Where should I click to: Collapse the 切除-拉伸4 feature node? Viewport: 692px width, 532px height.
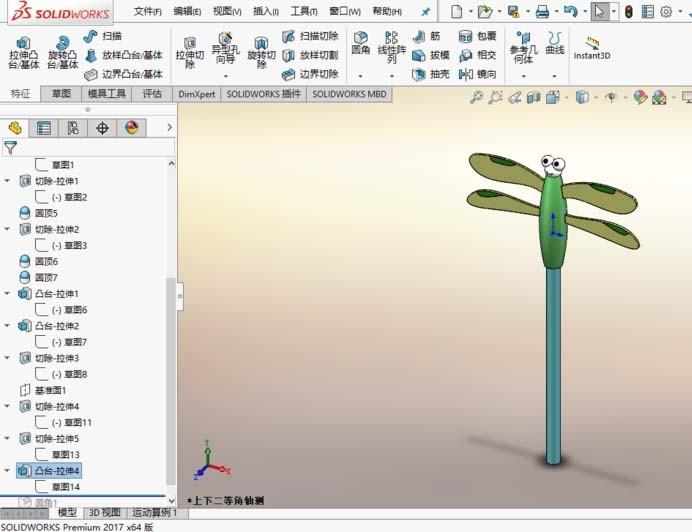(7, 406)
